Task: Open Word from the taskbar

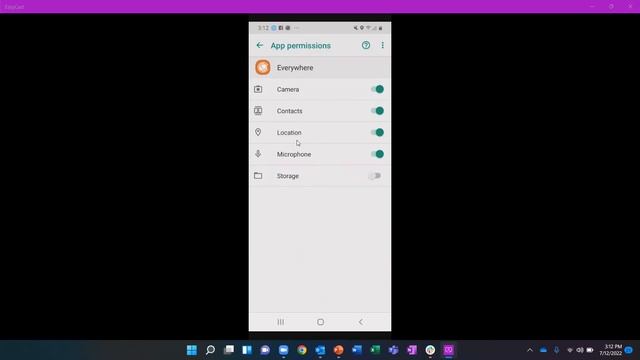Action: 357,350
